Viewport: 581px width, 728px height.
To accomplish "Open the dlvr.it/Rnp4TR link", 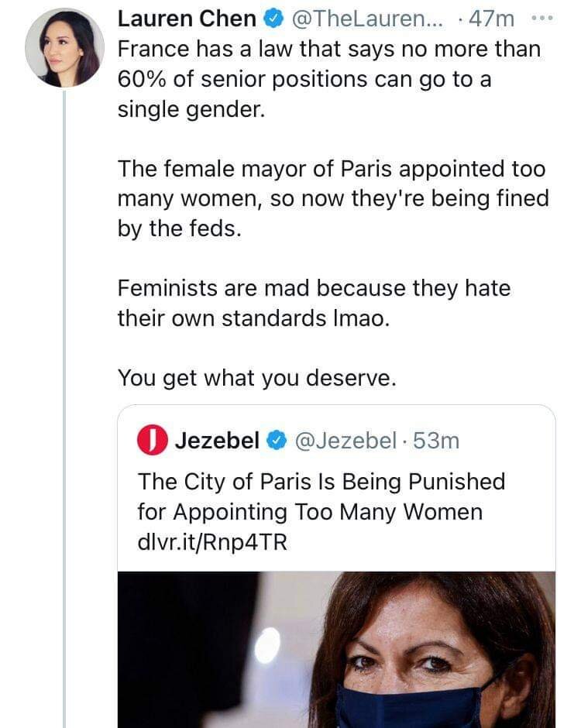I will click(211, 542).
